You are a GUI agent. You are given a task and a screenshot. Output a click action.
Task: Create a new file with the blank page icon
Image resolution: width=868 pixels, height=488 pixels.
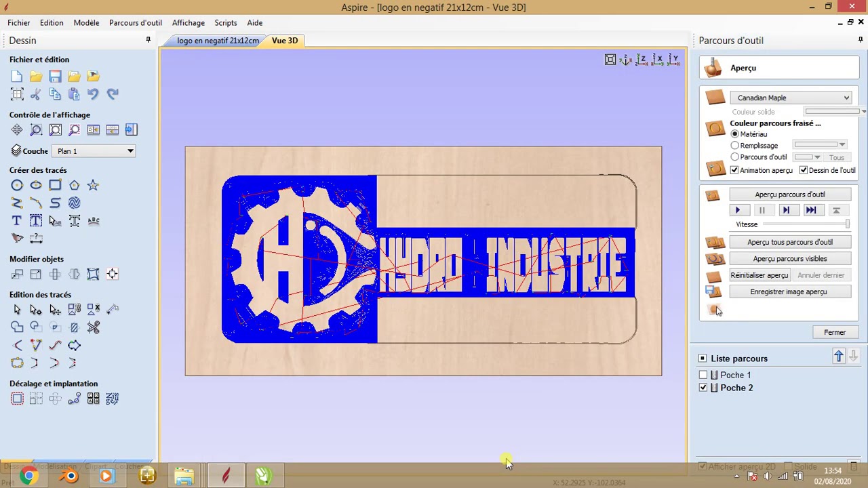pyautogui.click(x=17, y=77)
